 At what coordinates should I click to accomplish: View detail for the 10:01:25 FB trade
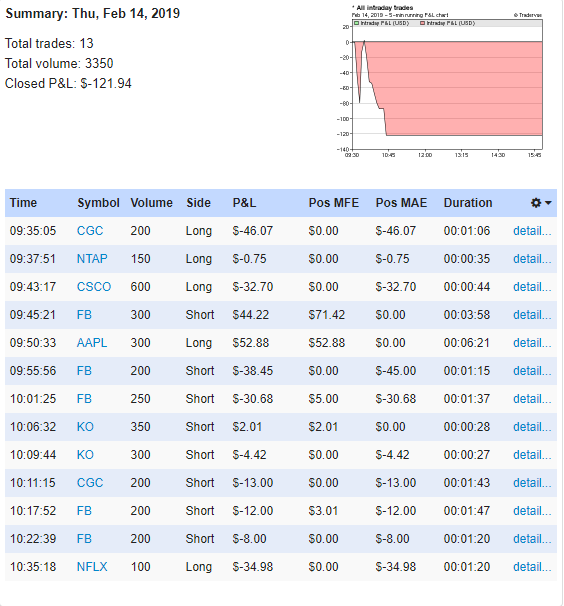532,399
